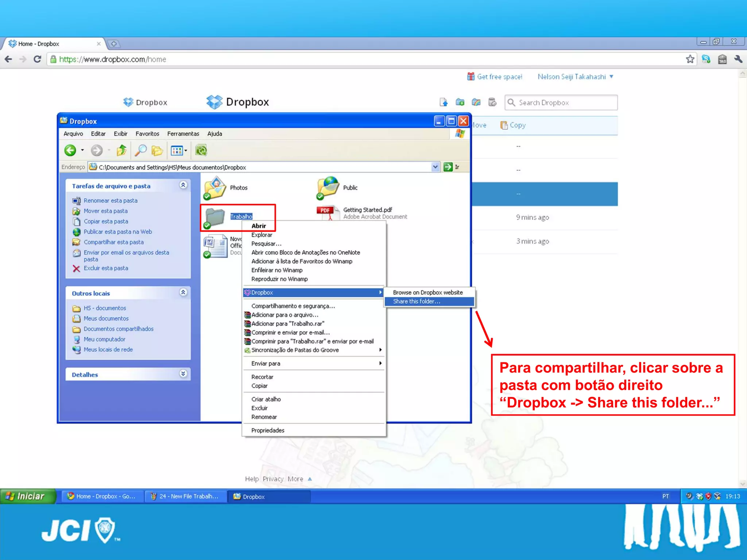The width and height of the screenshot is (747, 560).
Task: Open the Back button history dropdown
Action: (82, 150)
